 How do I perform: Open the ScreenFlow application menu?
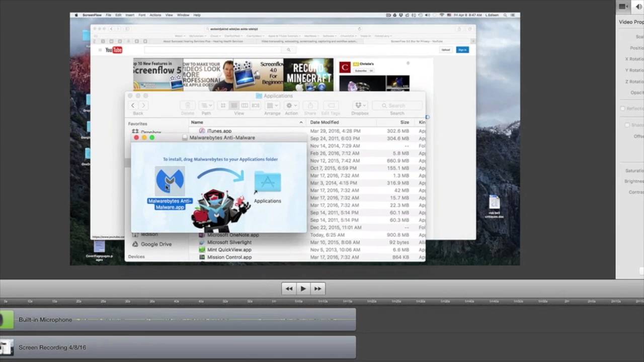(x=92, y=15)
